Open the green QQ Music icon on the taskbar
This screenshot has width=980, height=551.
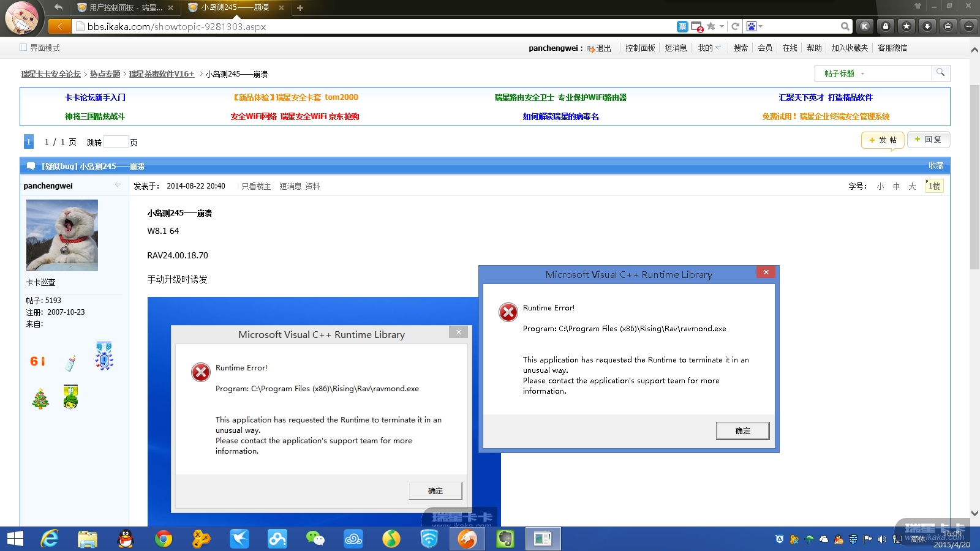point(391,539)
